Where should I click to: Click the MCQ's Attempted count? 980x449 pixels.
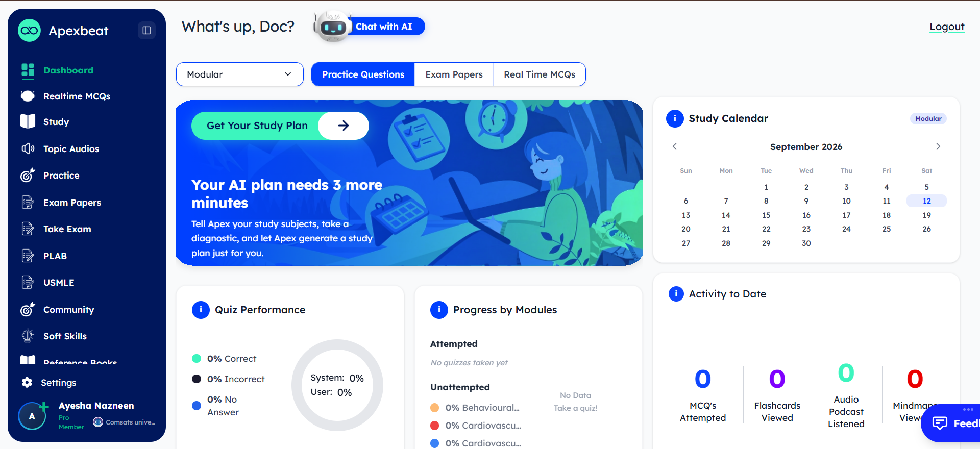pos(703,379)
